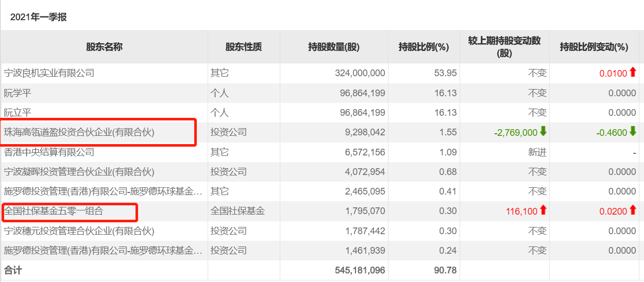
Task: Click share count 9,298,042
Action: pyautogui.click(x=365, y=132)
